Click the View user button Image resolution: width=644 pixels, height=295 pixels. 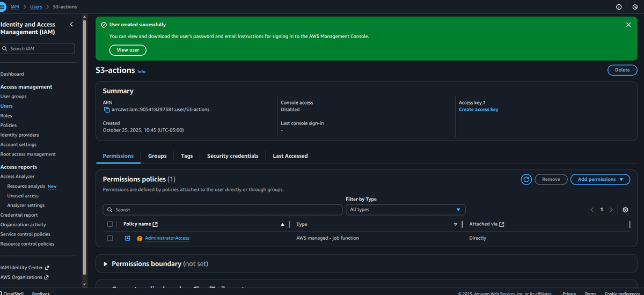(x=128, y=50)
